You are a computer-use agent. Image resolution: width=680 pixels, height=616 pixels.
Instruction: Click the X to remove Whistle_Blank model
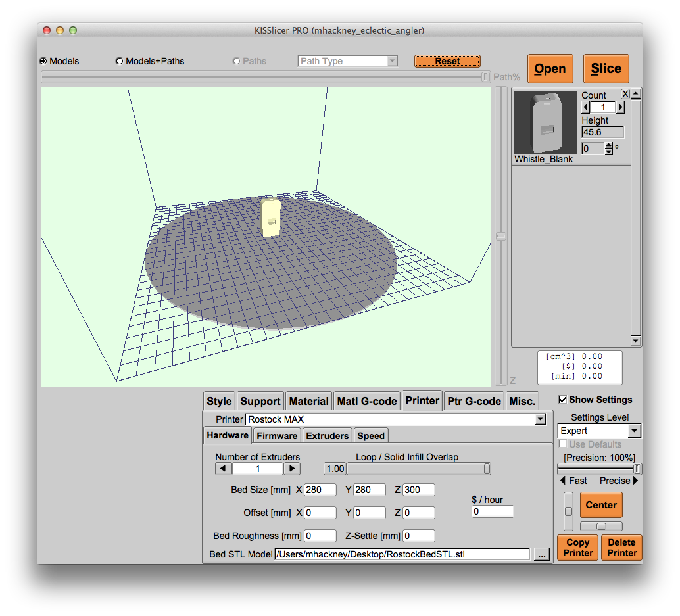point(625,94)
